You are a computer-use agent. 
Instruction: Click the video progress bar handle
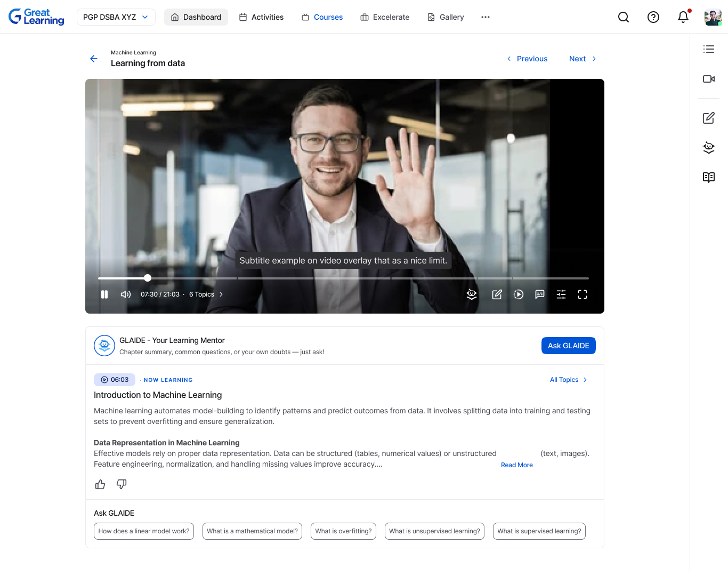click(148, 278)
